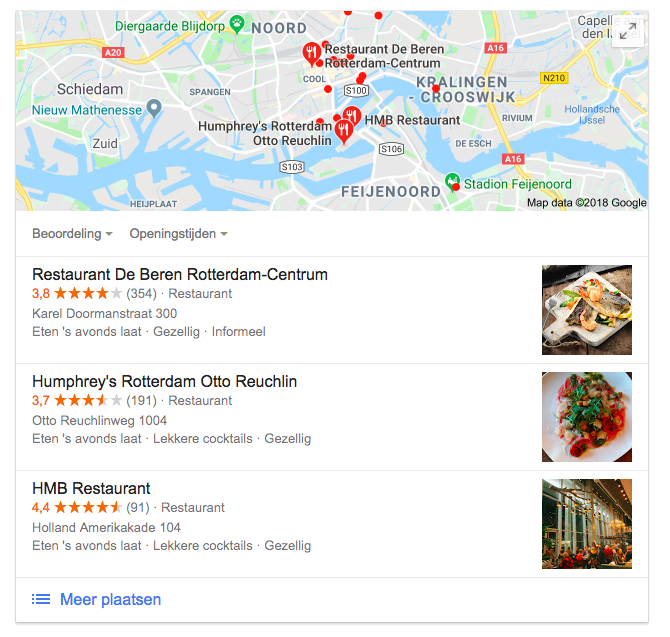670x637 pixels.
Task: Click the HMB Restaurant 4,4 star rating
Action: (x=88, y=507)
